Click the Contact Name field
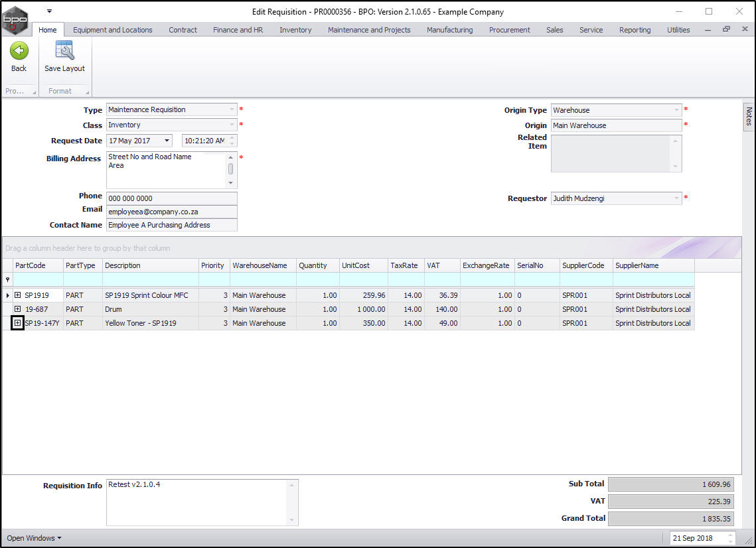Screen dimensions: 756x548 click(x=172, y=225)
